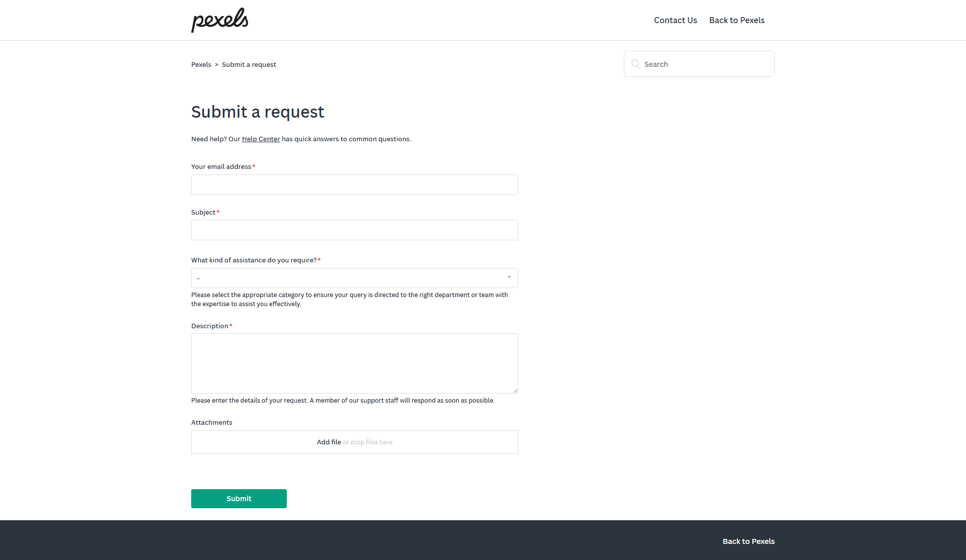Click the "Your email address" label
966x560 pixels.
click(x=221, y=167)
